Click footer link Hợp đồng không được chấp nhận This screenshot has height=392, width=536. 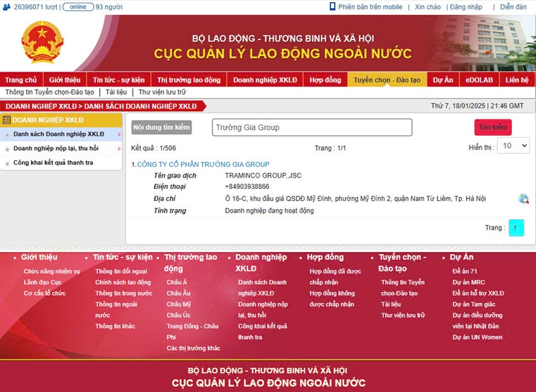(332, 299)
